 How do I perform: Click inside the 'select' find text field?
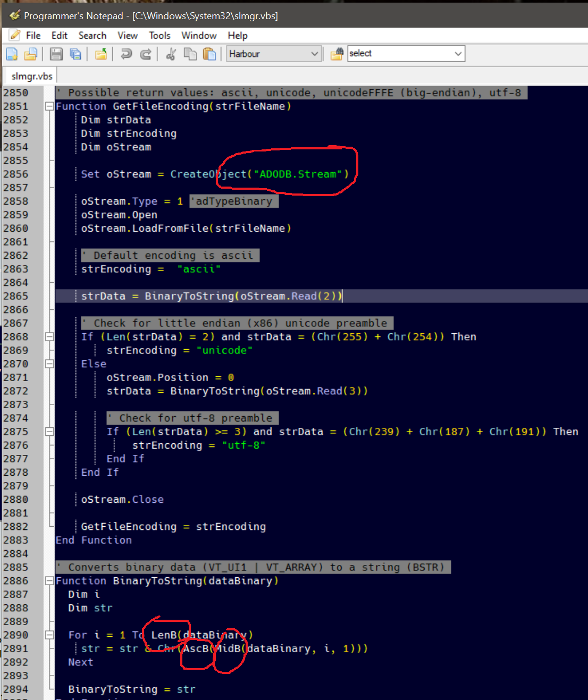coord(400,54)
